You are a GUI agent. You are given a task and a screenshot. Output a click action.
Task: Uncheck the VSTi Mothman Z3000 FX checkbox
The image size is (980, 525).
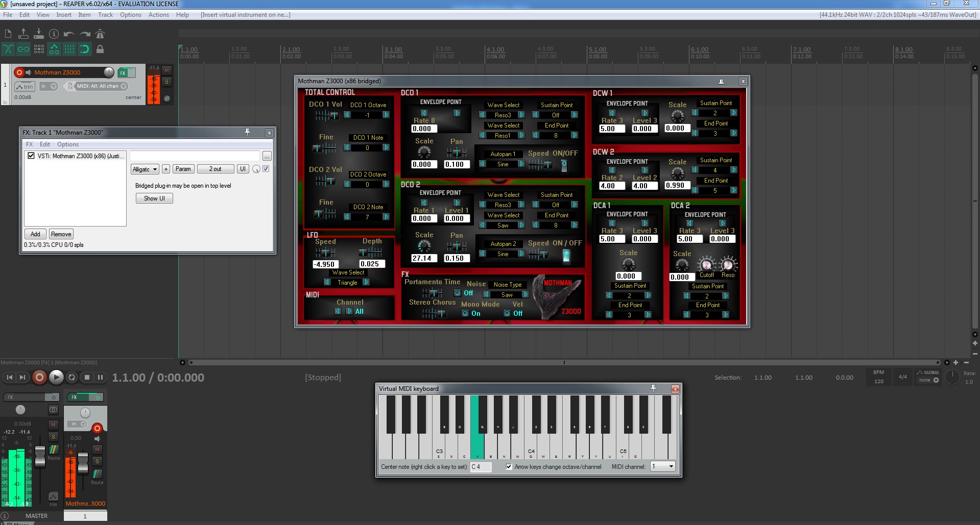pos(31,156)
